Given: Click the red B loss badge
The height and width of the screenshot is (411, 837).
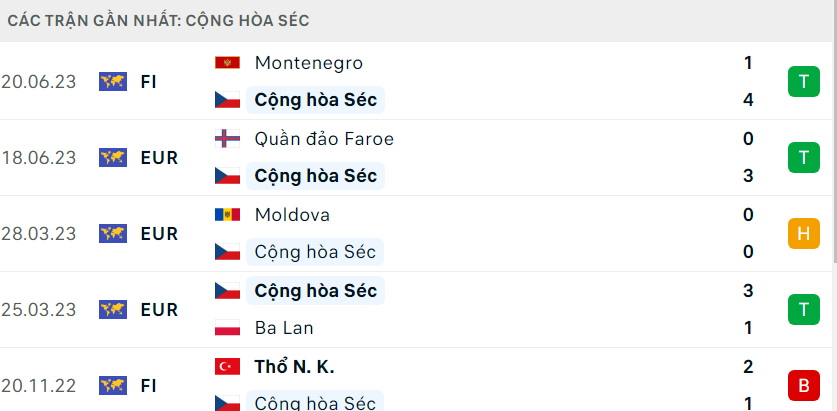Looking at the screenshot, I should coord(804,385).
